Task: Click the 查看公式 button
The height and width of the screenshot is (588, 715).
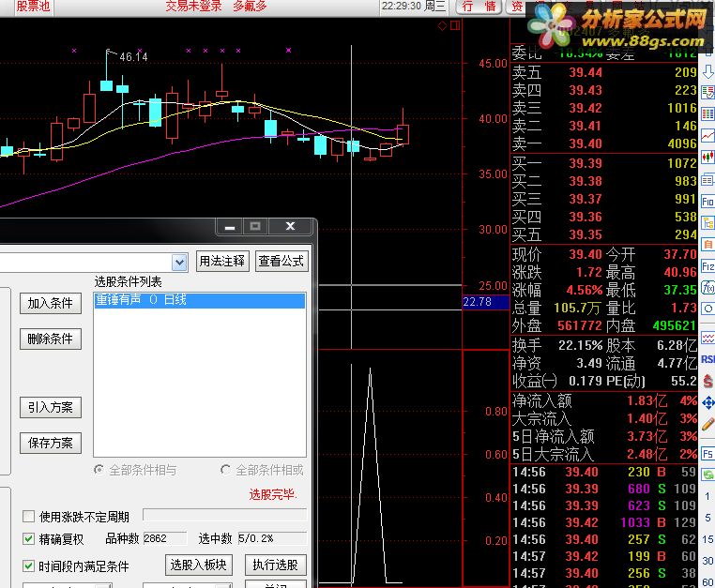Action: pyautogui.click(x=281, y=262)
